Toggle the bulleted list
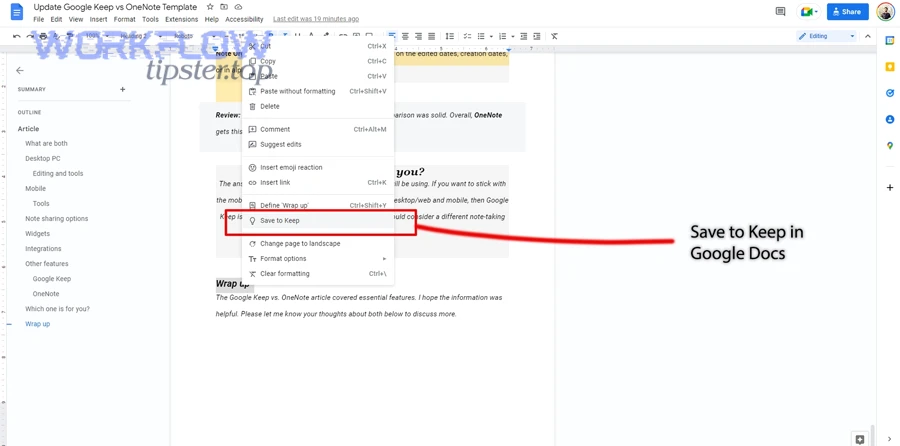 [481, 36]
